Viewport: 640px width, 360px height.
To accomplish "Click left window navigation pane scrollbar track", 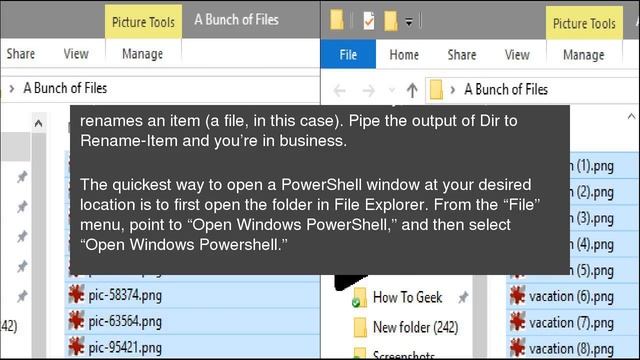I will click(39, 245).
